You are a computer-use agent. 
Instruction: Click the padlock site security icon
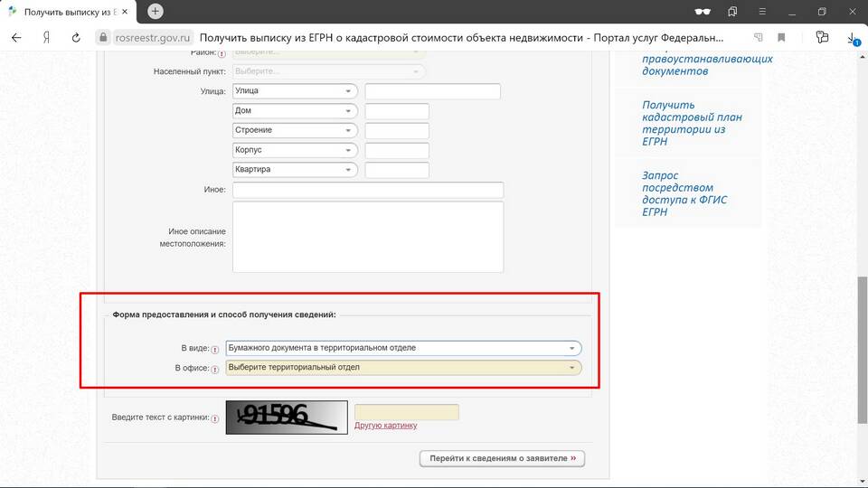pos(102,38)
